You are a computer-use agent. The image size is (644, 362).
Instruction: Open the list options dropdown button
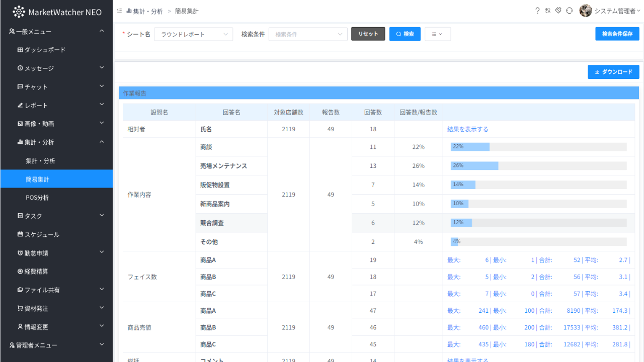coord(437,34)
